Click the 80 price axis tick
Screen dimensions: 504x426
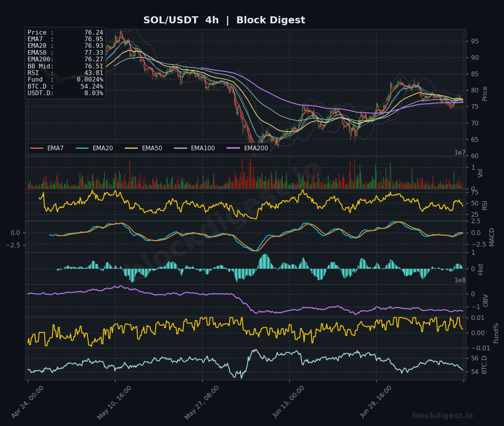475,90
